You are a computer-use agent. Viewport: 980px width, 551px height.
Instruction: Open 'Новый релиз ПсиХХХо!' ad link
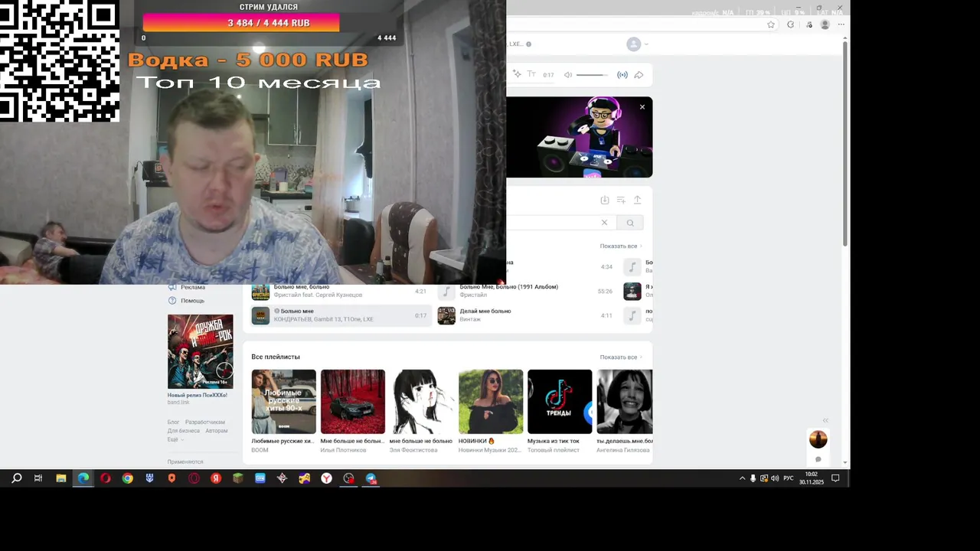[x=198, y=395]
